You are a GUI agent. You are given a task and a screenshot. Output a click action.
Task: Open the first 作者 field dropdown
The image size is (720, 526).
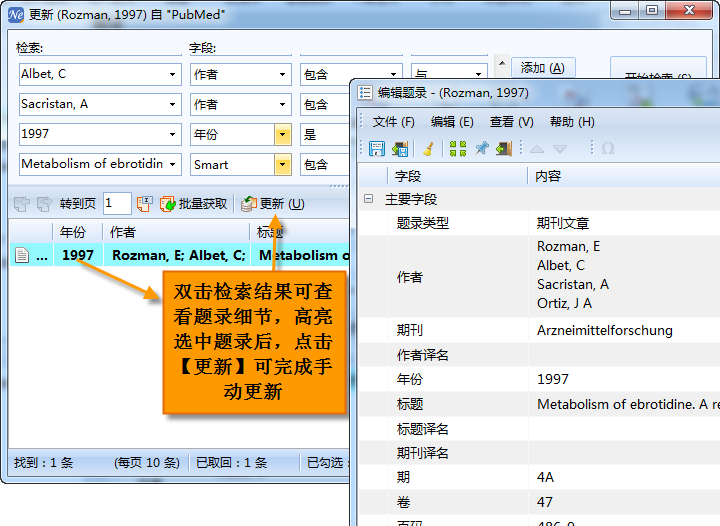282,74
